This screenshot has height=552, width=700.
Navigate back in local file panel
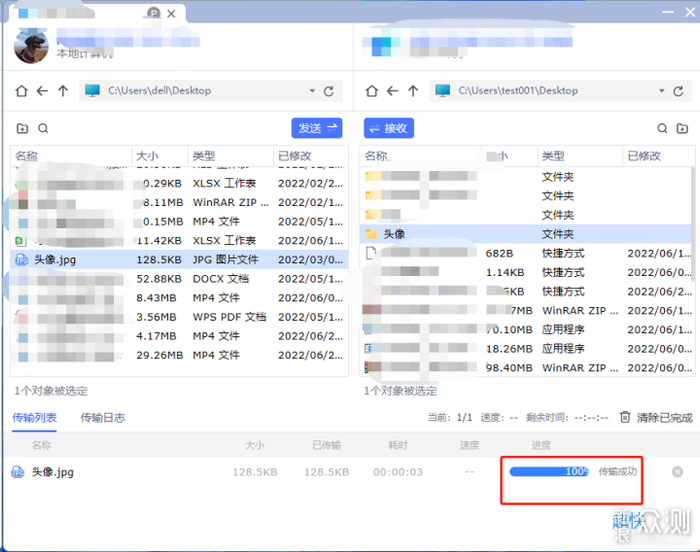(42, 91)
